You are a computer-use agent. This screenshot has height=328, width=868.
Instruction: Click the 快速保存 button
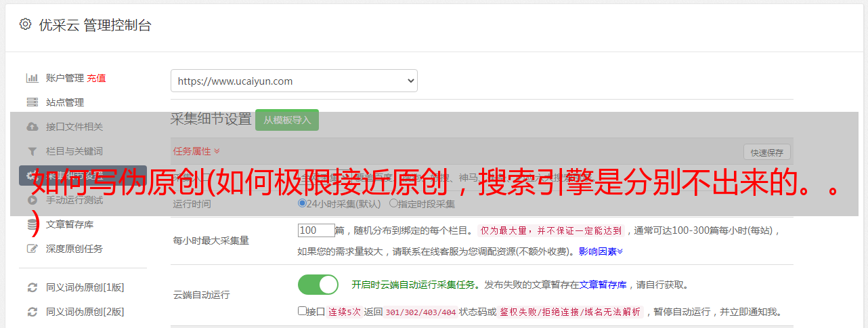[766, 152]
